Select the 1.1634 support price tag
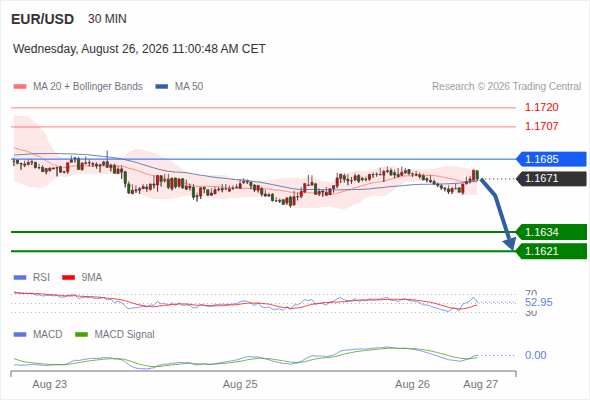 (551, 232)
